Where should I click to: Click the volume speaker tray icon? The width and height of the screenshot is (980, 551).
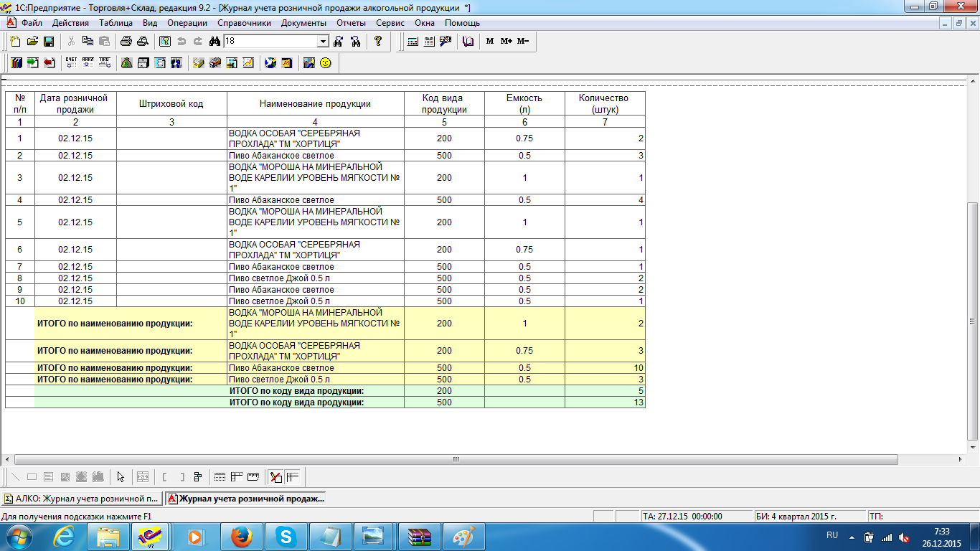point(904,537)
